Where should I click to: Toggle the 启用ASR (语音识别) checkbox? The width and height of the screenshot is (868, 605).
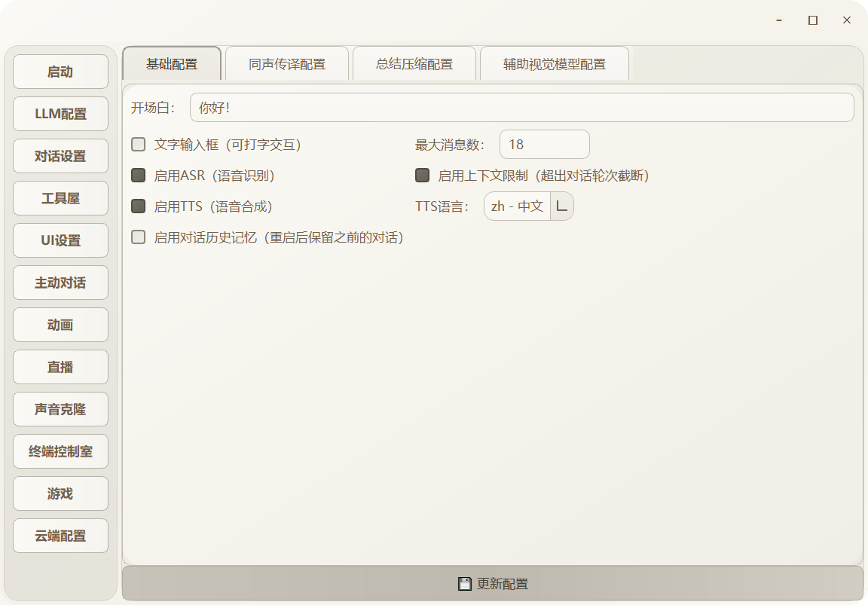(139, 176)
